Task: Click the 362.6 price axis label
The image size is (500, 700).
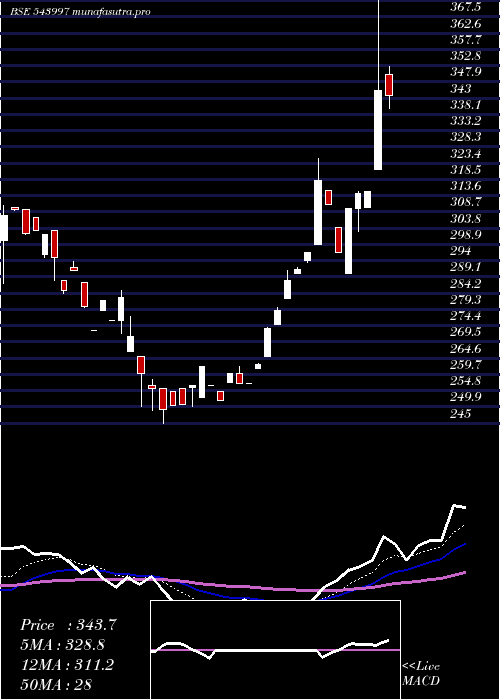Action: tap(466, 24)
